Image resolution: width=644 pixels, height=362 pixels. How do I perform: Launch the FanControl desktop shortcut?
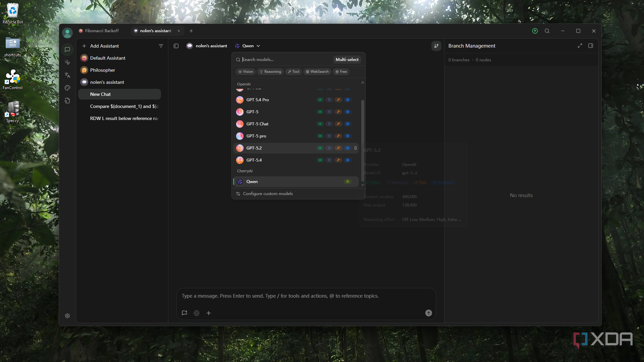click(13, 79)
